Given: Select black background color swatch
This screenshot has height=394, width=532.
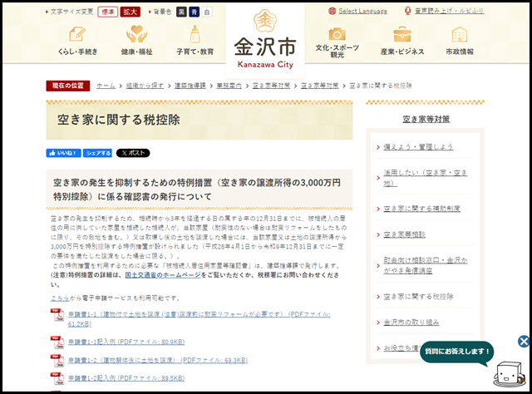Looking at the screenshot, I should [x=181, y=12].
